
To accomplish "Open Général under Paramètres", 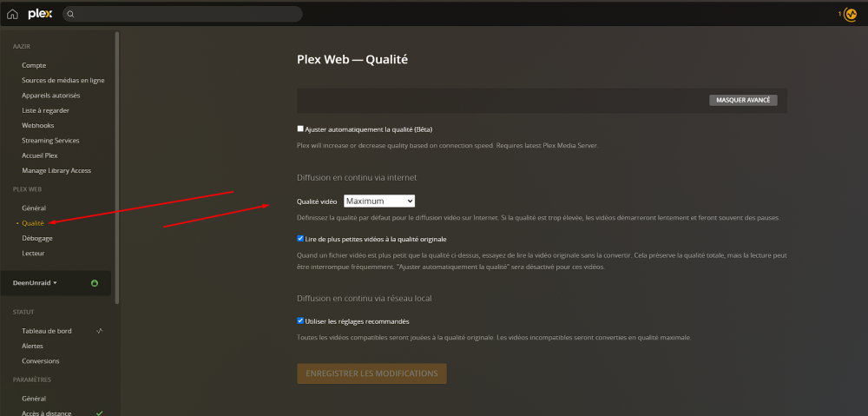I will (34, 399).
